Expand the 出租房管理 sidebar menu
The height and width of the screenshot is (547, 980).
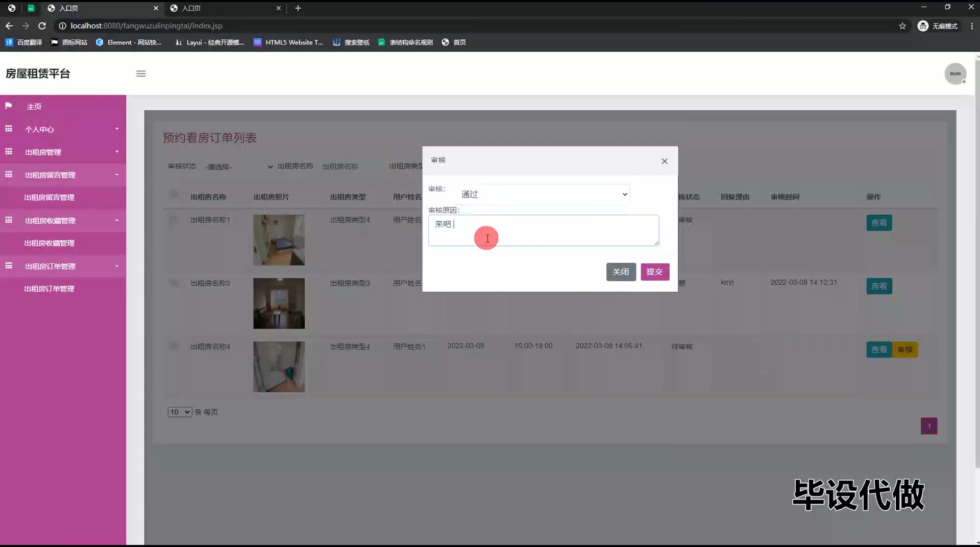click(63, 152)
